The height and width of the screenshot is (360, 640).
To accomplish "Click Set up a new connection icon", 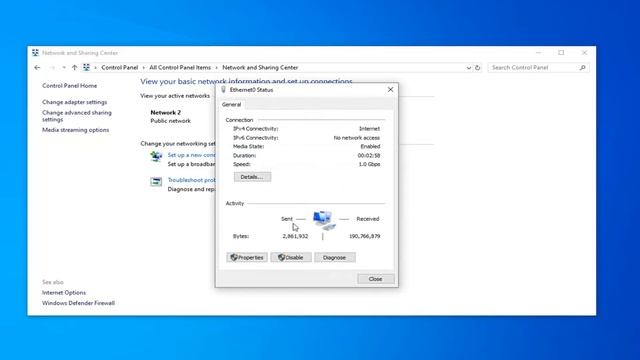I will [156, 156].
